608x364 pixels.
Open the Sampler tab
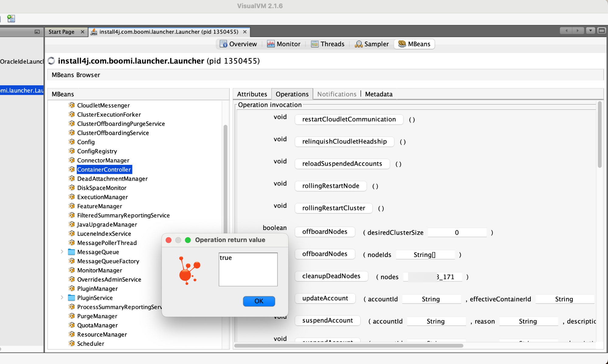(x=372, y=44)
